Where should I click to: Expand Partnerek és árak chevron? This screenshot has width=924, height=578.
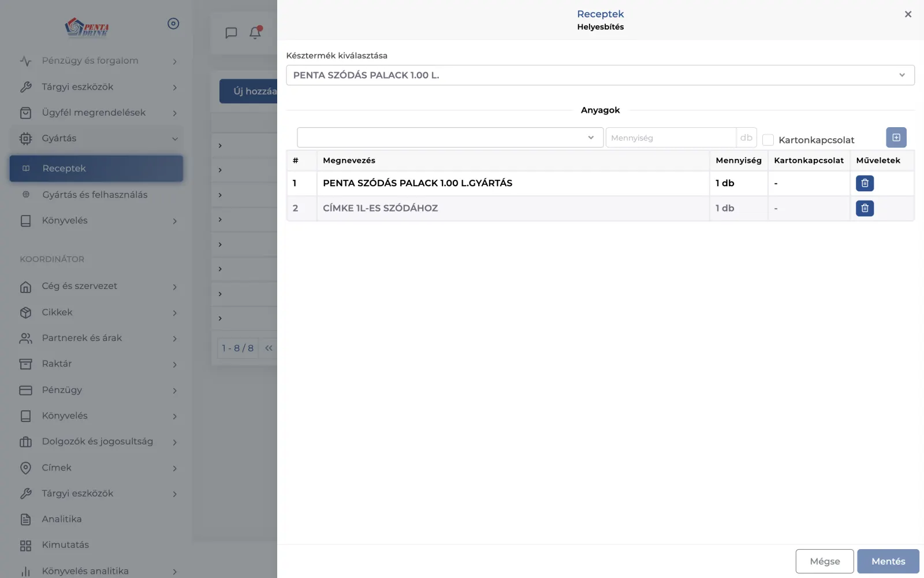(174, 339)
